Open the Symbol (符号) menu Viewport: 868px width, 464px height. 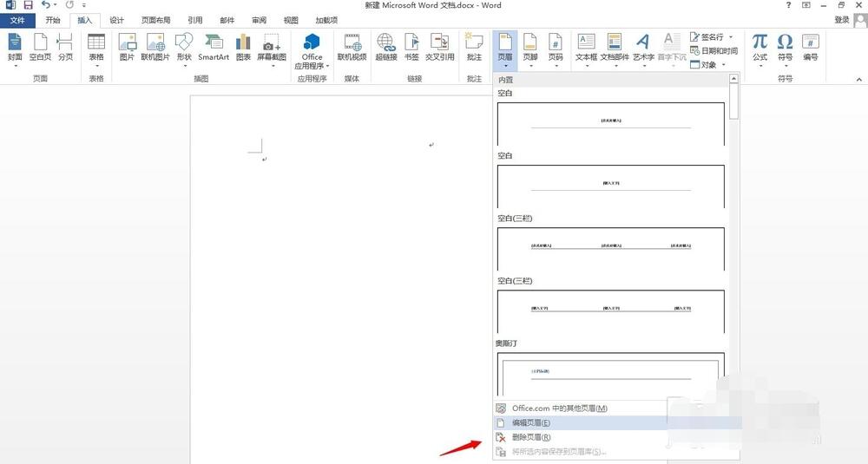point(785,50)
